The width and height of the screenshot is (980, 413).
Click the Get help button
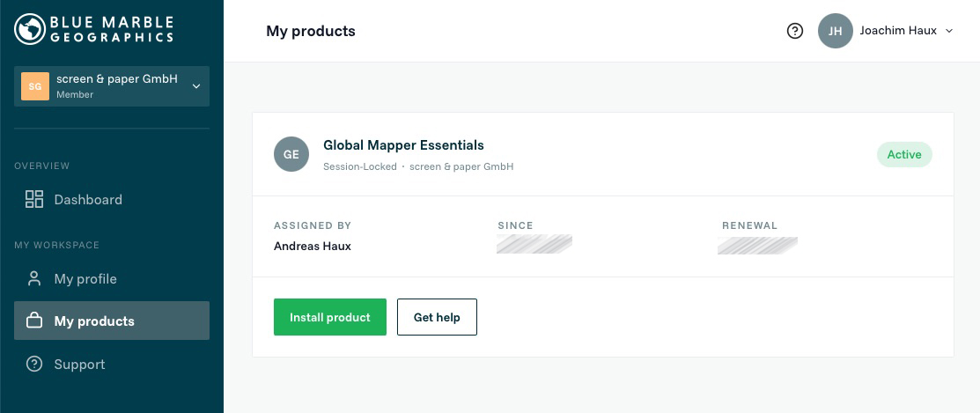coord(437,317)
